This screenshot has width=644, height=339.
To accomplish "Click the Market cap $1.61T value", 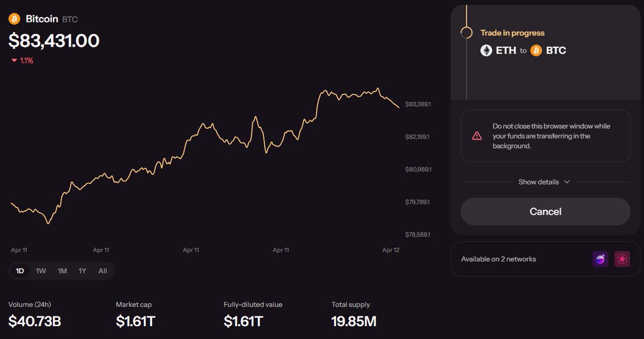I will 136,321.
